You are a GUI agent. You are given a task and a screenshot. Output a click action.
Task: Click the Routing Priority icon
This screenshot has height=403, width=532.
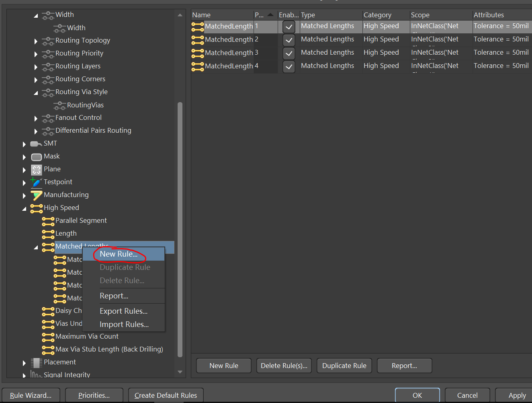point(48,54)
